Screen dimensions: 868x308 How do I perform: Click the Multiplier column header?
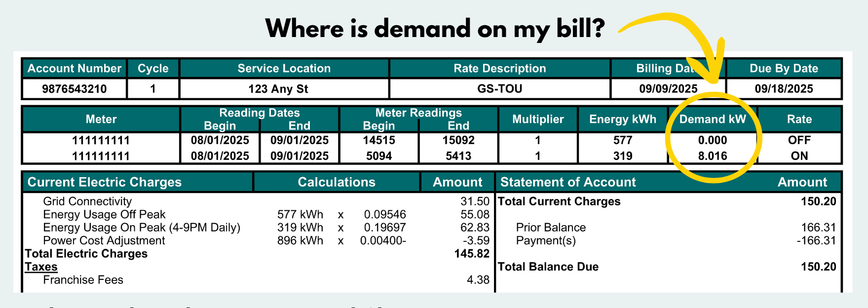(x=538, y=119)
